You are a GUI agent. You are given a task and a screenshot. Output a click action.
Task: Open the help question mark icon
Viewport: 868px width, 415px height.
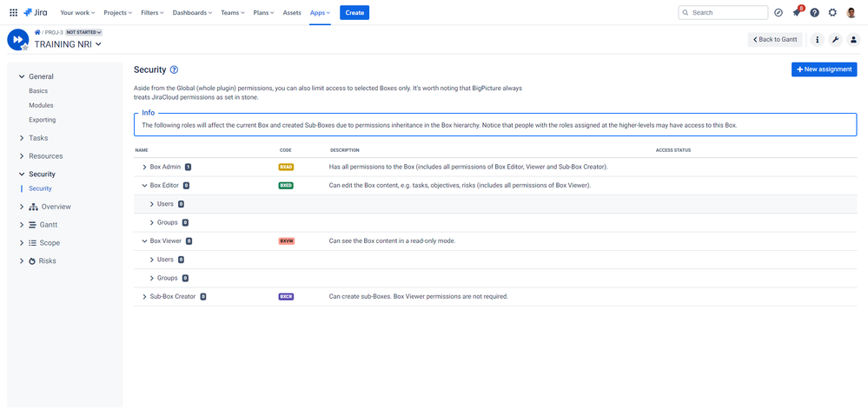pos(814,12)
